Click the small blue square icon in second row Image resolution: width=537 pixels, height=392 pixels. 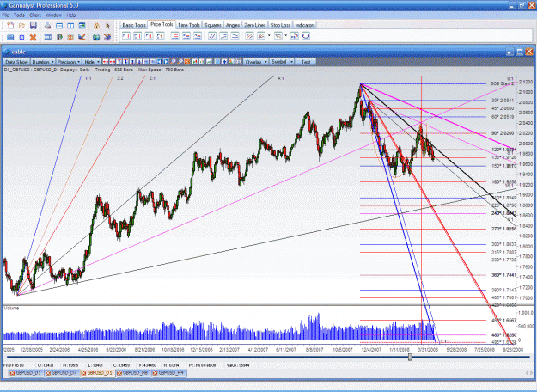pyautogui.click(x=22, y=37)
